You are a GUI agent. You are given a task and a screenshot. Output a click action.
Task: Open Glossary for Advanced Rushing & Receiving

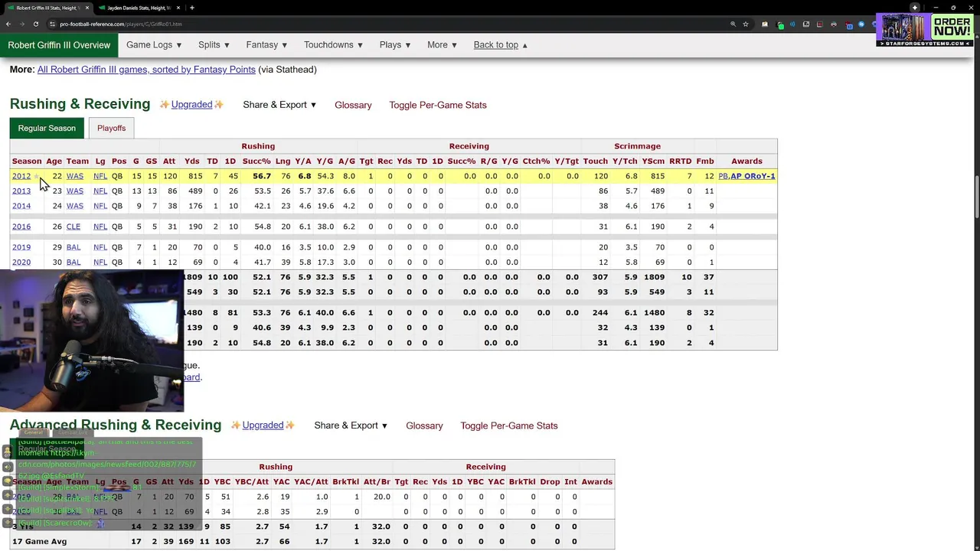click(424, 425)
